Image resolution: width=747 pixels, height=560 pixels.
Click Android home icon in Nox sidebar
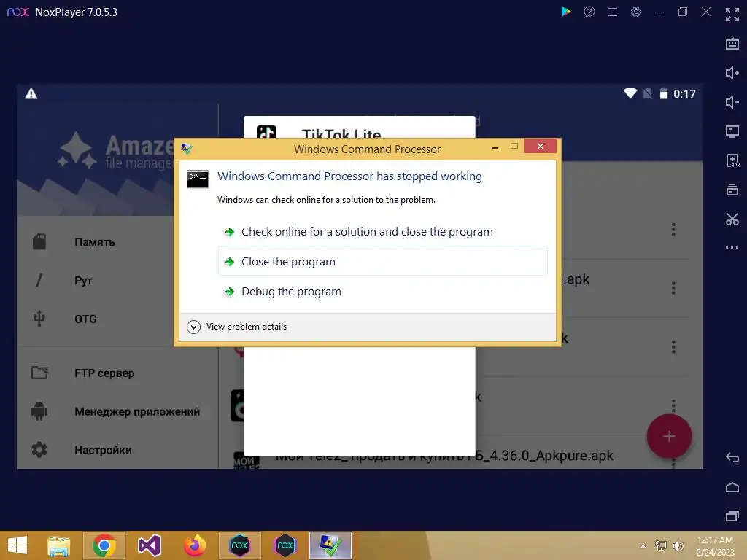[x=732, y=487]
